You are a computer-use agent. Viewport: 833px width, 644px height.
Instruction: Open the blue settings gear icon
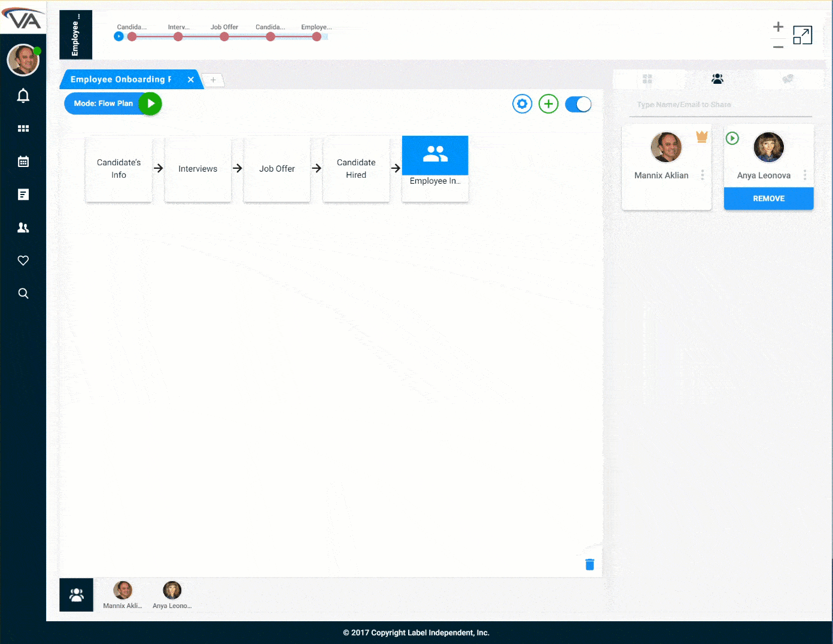point(522,104)
